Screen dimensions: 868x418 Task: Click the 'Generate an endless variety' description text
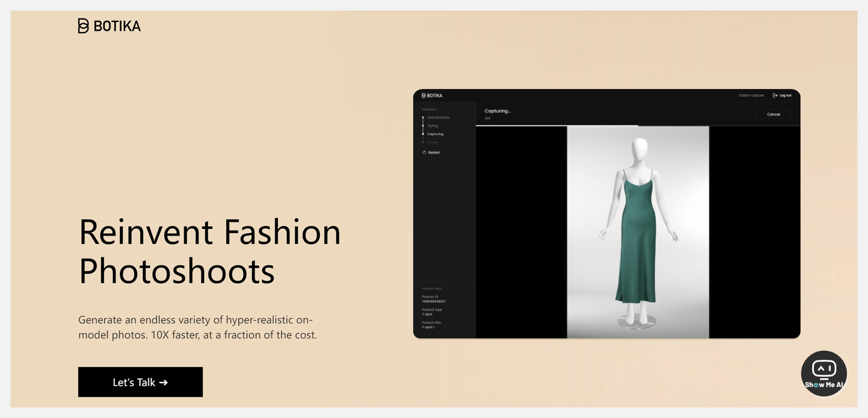(197, 327)
